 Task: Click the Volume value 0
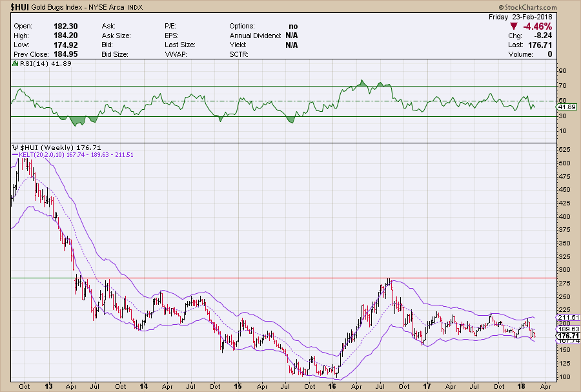point(550,54)
